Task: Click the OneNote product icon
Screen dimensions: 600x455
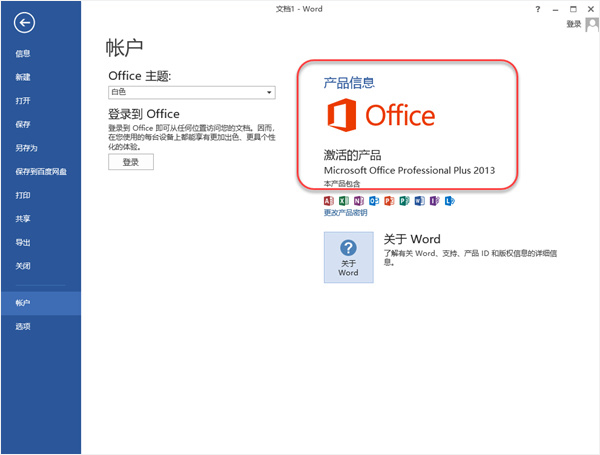Action: tap(359, 201)
